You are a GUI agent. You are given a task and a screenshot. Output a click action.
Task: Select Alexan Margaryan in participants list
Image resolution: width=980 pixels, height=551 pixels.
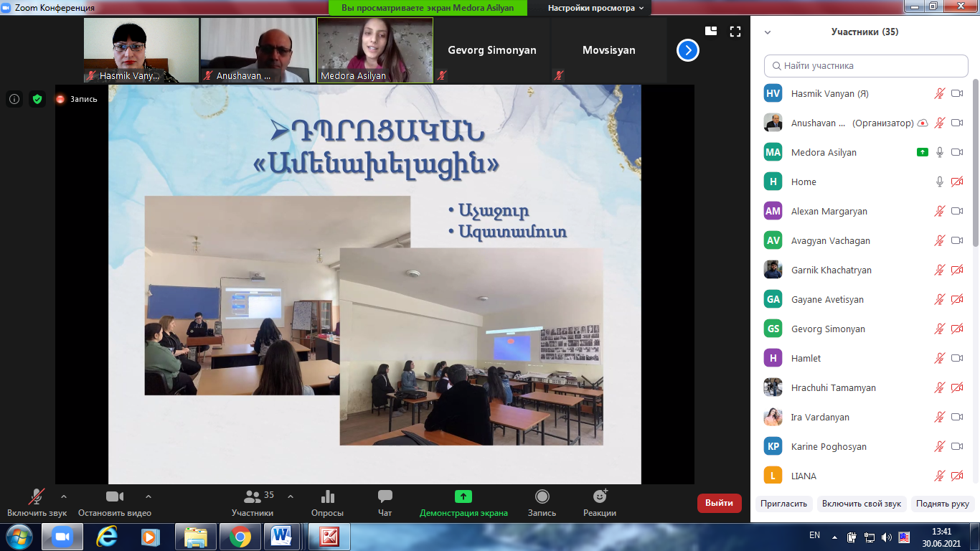[829, 211]
